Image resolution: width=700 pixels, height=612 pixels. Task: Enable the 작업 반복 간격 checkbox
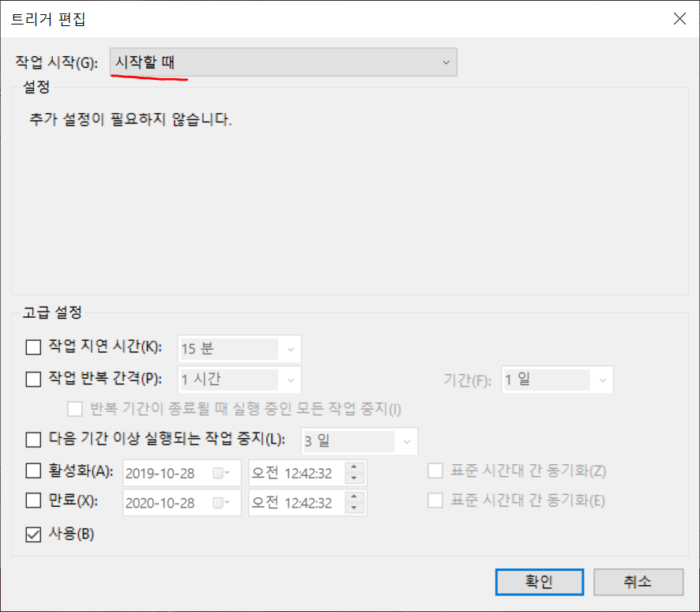click(33, 380)
